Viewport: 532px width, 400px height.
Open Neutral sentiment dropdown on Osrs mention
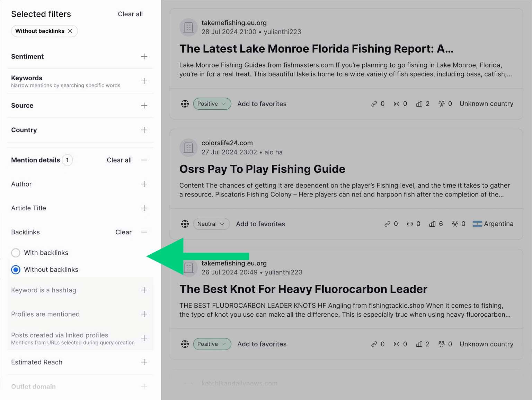[x=211, y=224]
